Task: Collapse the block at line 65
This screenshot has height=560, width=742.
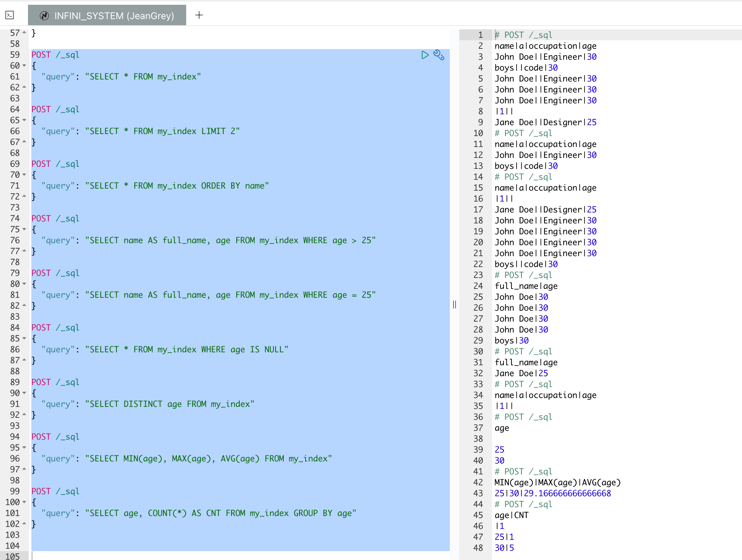Action: click(x=25, y=120)
